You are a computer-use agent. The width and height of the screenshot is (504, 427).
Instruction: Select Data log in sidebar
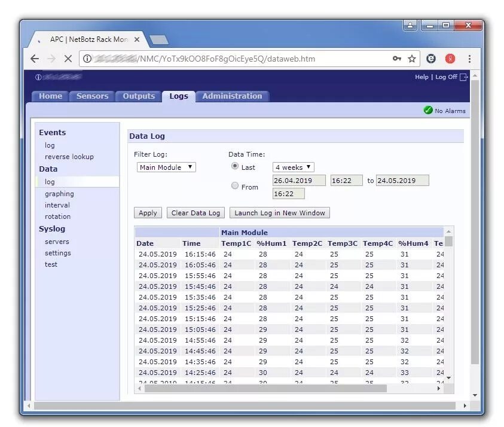pyautogui.click(x=50, y=182)
